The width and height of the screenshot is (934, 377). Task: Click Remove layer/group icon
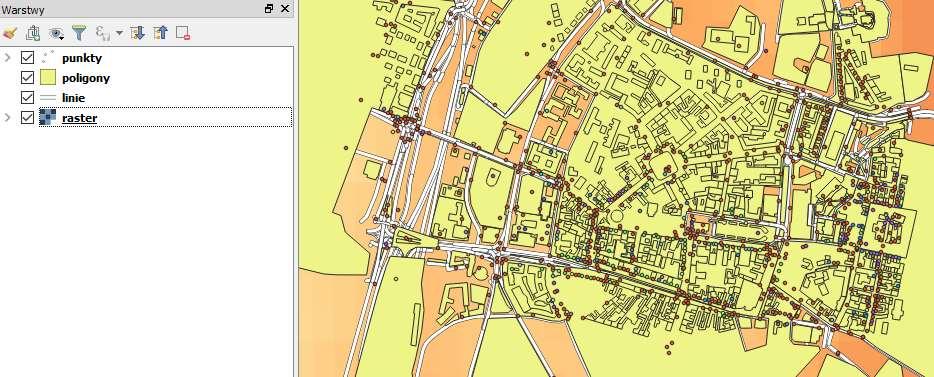(183, 33)
